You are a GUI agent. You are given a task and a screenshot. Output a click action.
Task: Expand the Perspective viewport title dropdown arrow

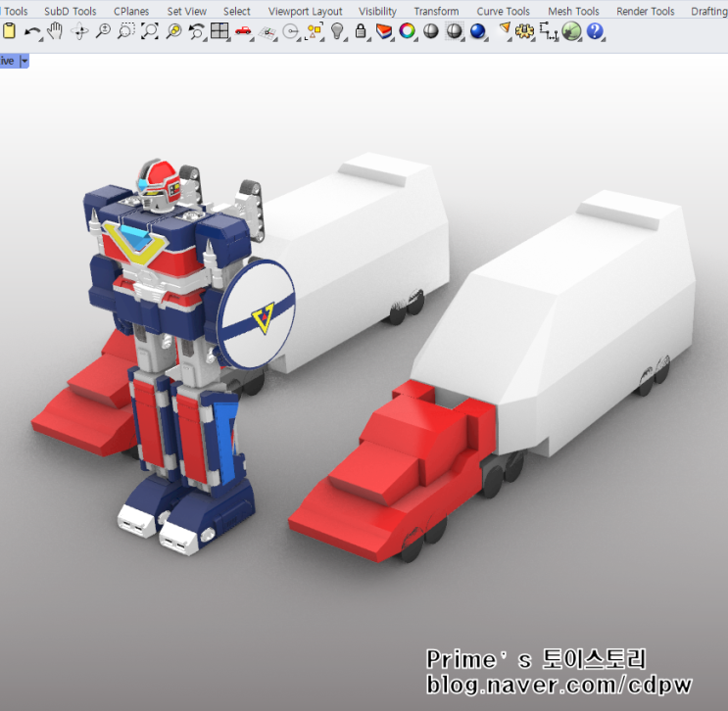(x=24, y=61)
